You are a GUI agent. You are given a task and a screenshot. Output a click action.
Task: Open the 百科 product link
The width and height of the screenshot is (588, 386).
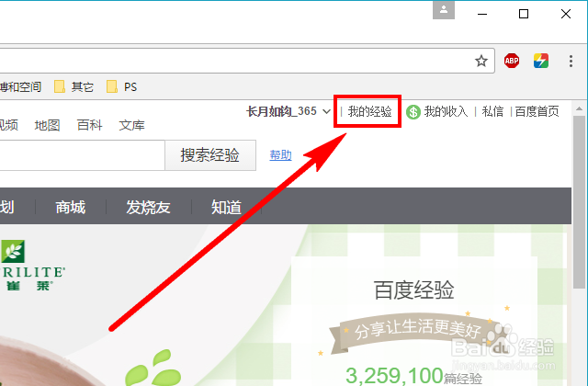pyautogui.click(x=90, y=125)
